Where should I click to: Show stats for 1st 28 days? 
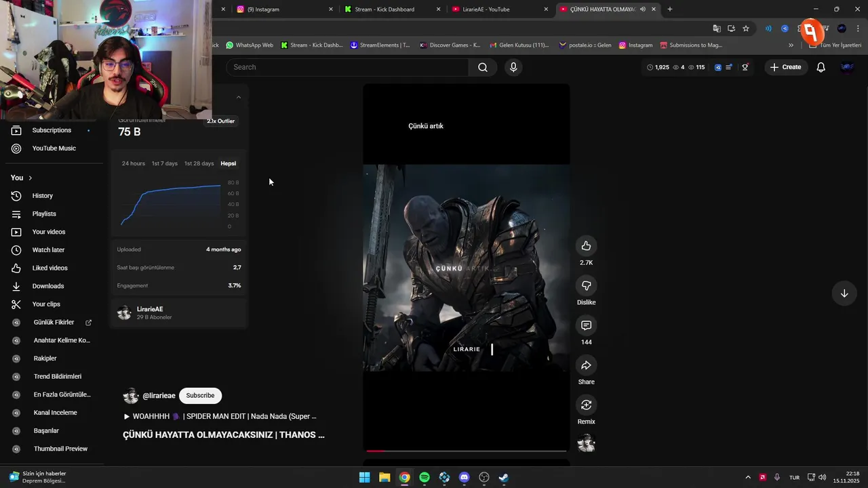pos(199,163)
